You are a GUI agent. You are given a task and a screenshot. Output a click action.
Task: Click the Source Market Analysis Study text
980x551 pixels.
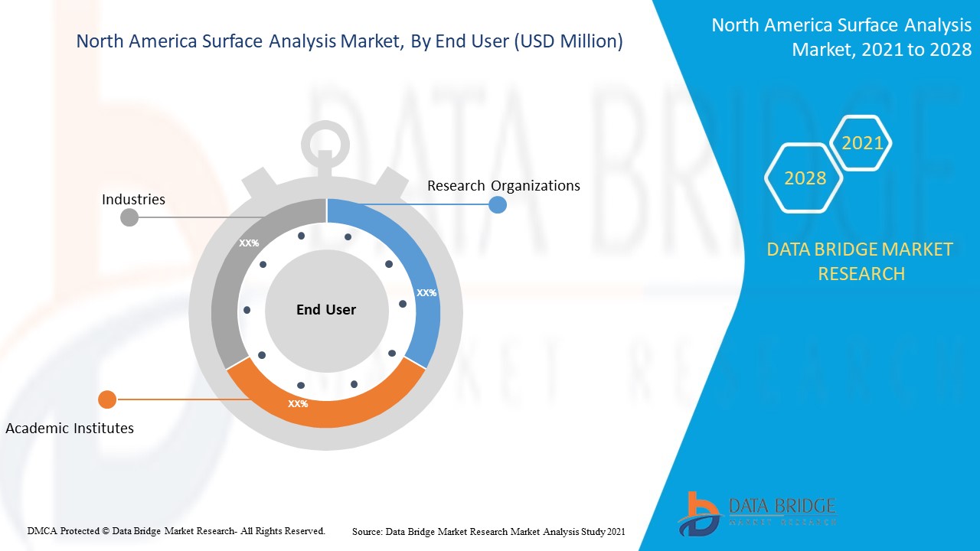(x=488, y=531)
